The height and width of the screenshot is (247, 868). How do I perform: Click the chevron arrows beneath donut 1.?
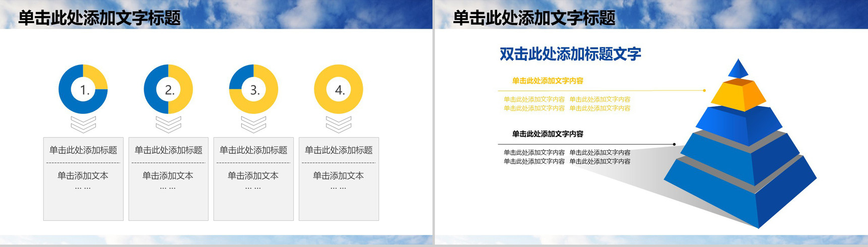(83, 124)
